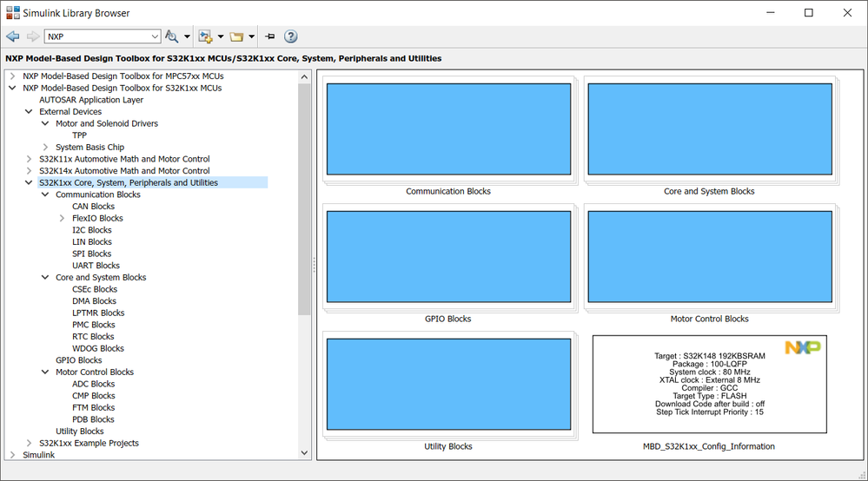Click the new model toolbar icon
This screenshot has width=868, height=481.
[x=205, y=36]
